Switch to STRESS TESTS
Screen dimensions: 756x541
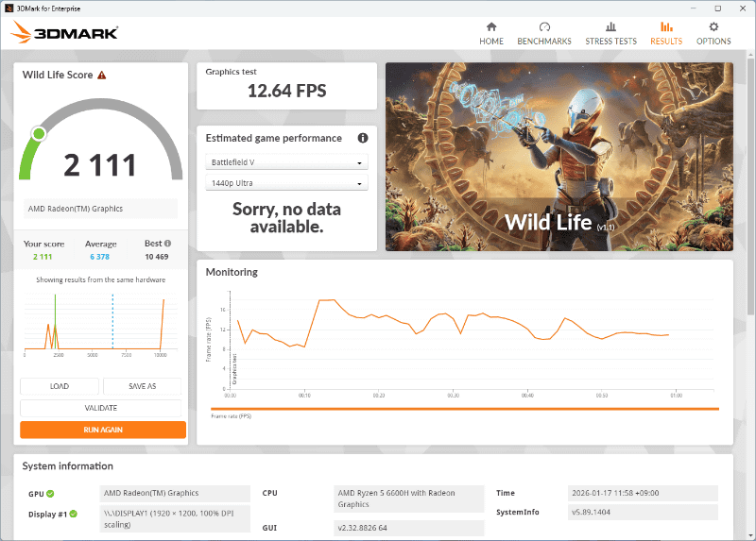(x=610, y=34)
